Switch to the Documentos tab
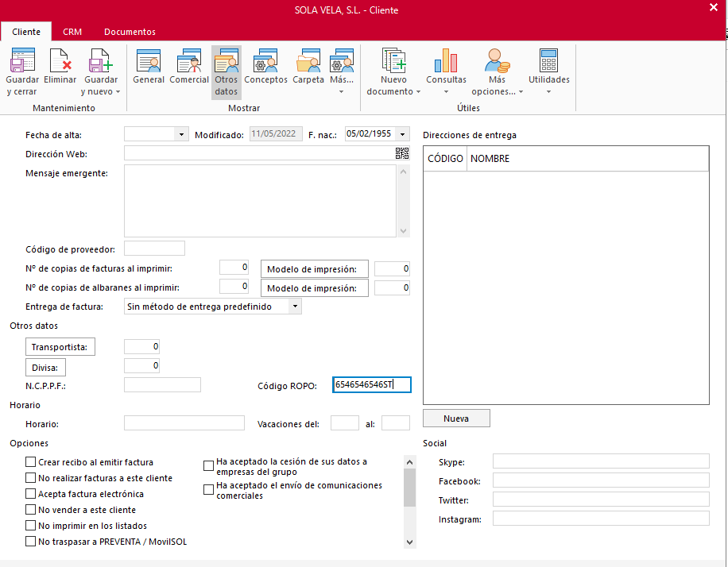 point(130,32)
